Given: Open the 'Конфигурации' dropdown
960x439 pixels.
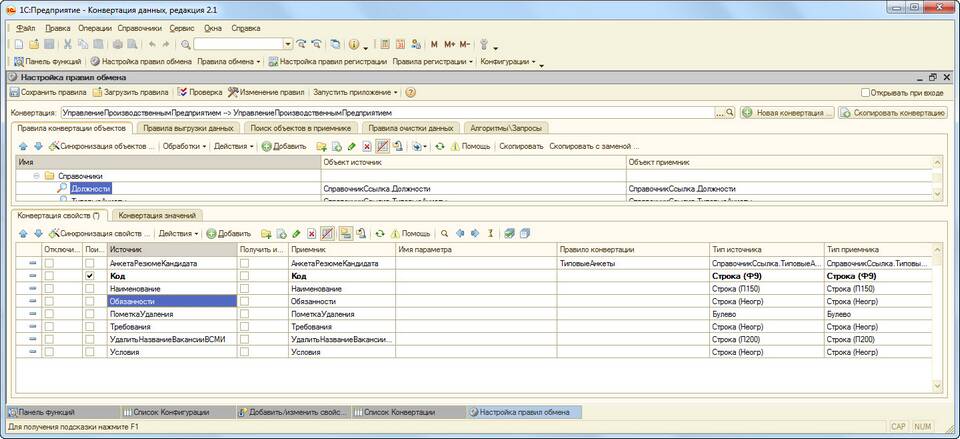Looking at the screenshot, I should click(508, 61).
